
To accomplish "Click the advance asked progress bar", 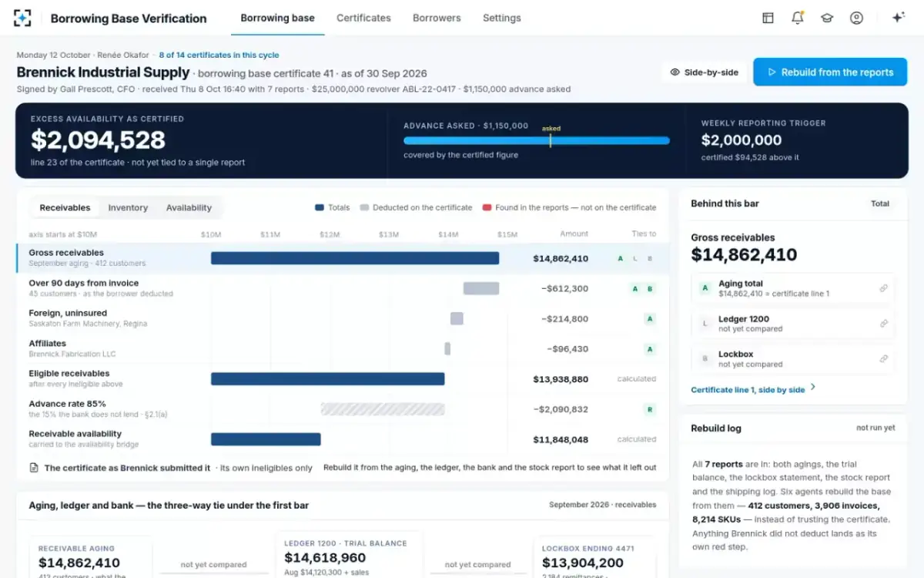I will click(x=537, y=141).
